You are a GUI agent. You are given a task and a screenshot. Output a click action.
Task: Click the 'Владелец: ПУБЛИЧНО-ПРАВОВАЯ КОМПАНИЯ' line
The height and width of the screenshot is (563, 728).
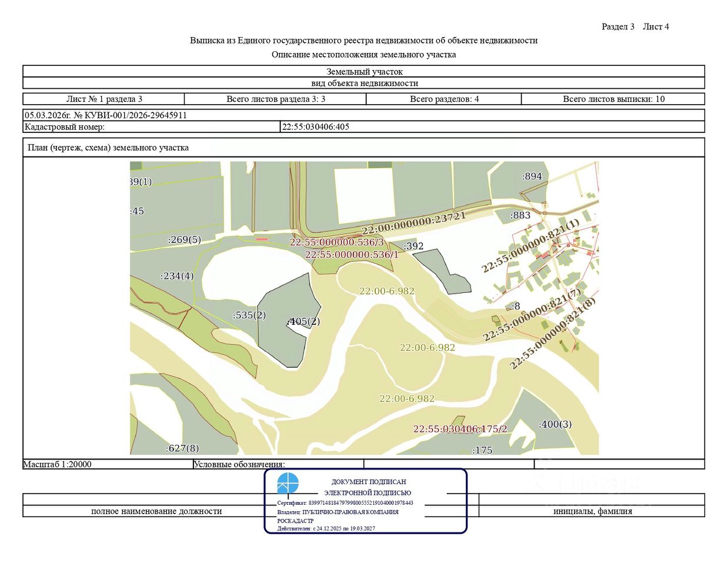(x=338, y=512)
